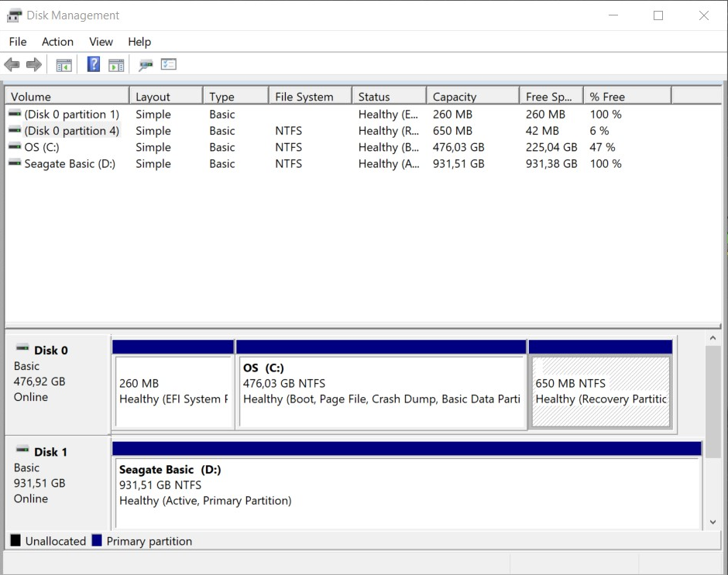This screenshot has height=575, width=728.
Task: Select the 260 MB EFI System partition block
Action: pos(173,384)
